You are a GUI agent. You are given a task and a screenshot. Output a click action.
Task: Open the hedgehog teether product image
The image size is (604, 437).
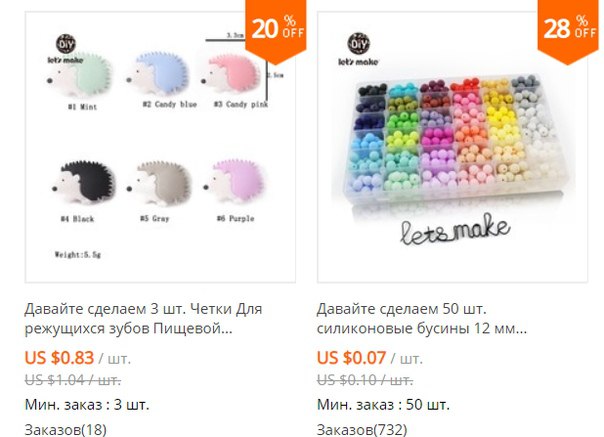click(160, 147)
